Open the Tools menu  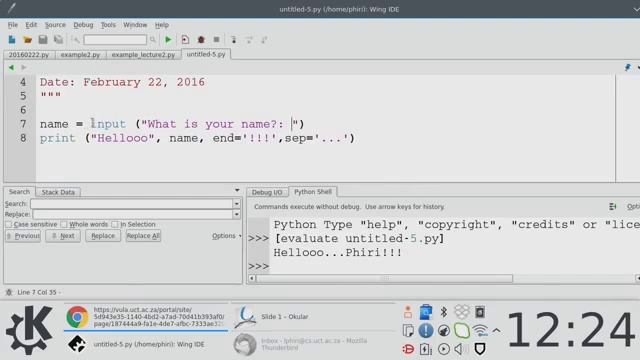108,25
